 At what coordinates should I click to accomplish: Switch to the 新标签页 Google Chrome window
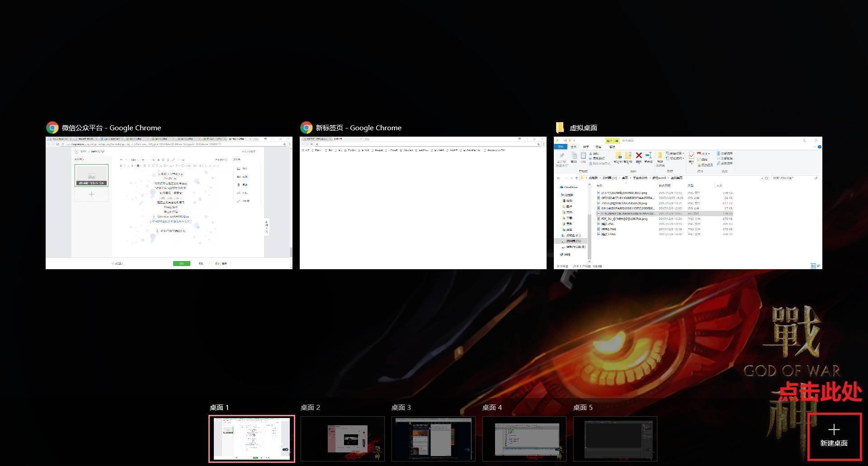click(423, 203)
